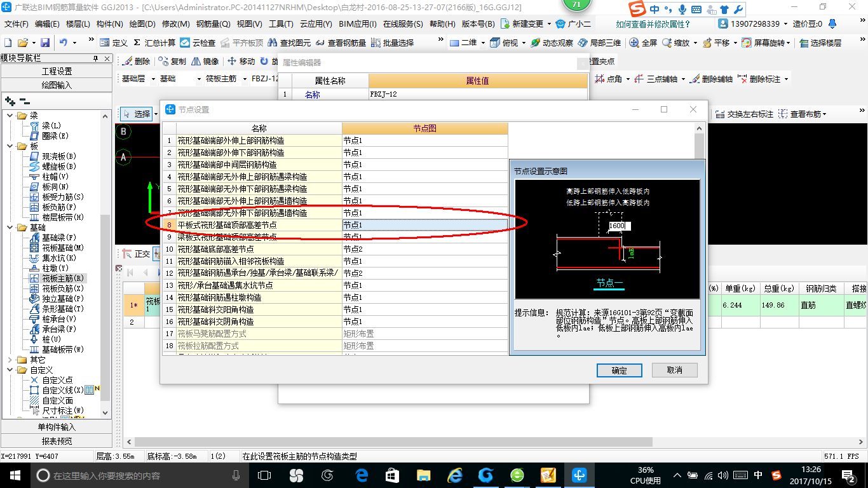The height and width of the screenshot is (488, 868).
Task: Open the 钢筋量(Q) menu
Action: click(213, 24)
